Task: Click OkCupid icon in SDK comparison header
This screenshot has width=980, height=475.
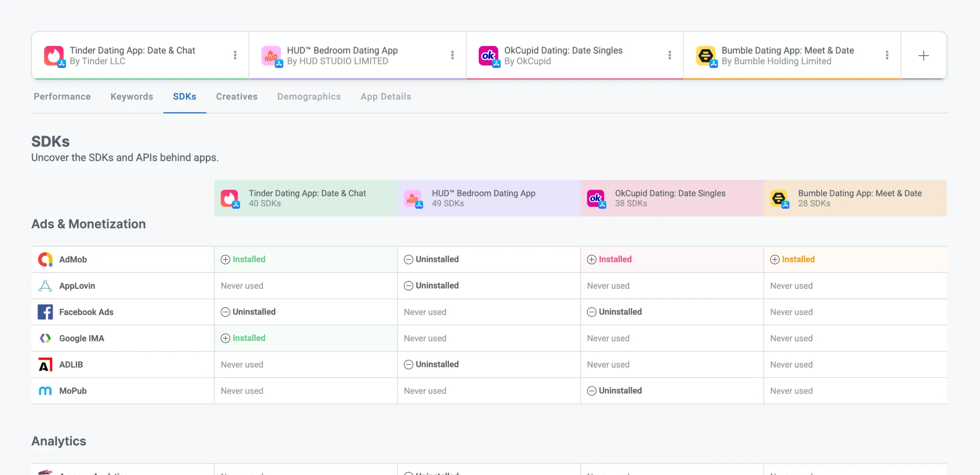Action: [596, 199]
